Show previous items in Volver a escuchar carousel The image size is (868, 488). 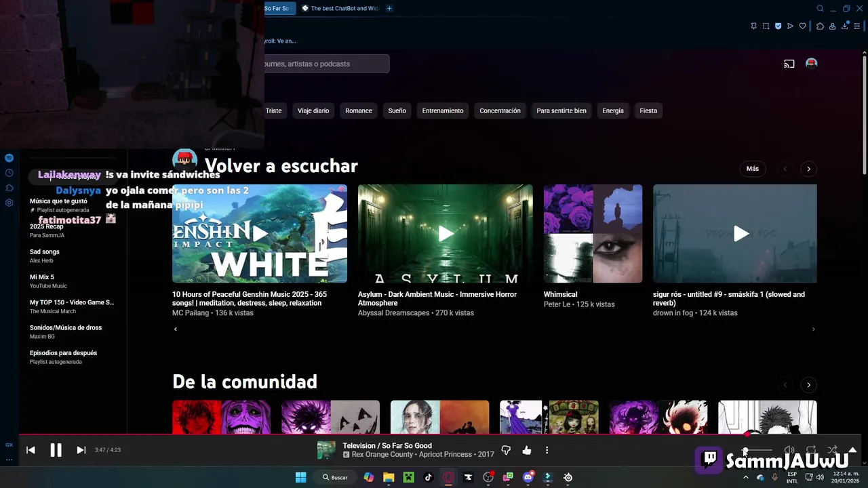(785, 169)
